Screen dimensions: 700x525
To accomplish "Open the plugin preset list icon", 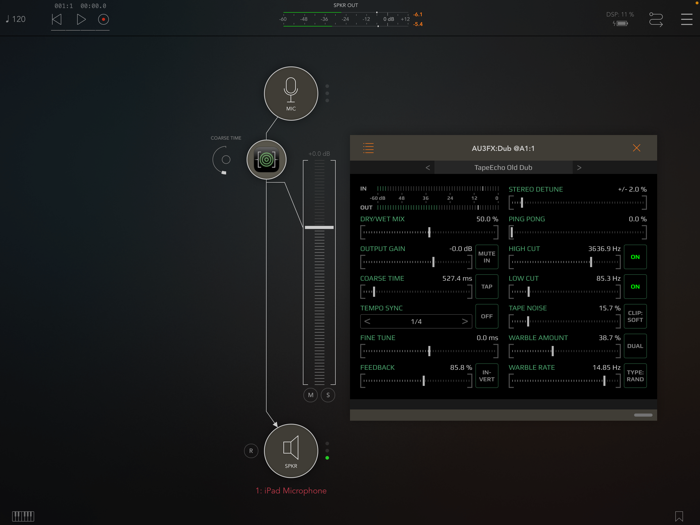I will tap(368, 148).
